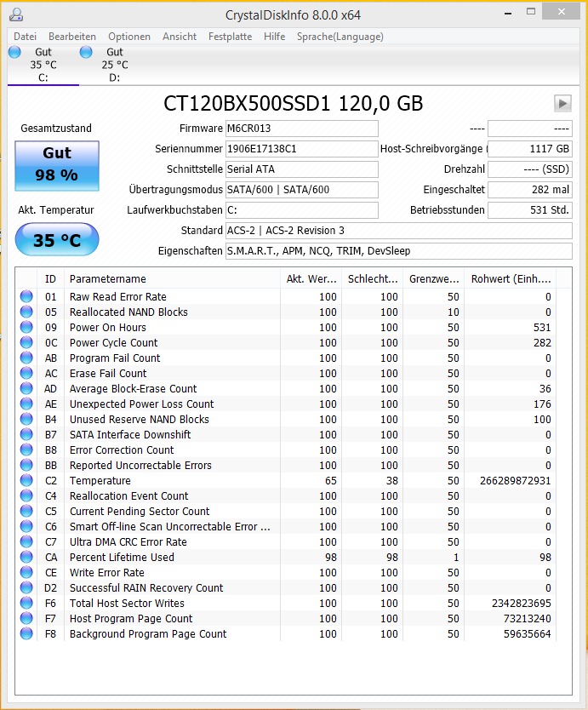
Task: Click status icon of Host Program Page Count
Action: coord(26,619)
